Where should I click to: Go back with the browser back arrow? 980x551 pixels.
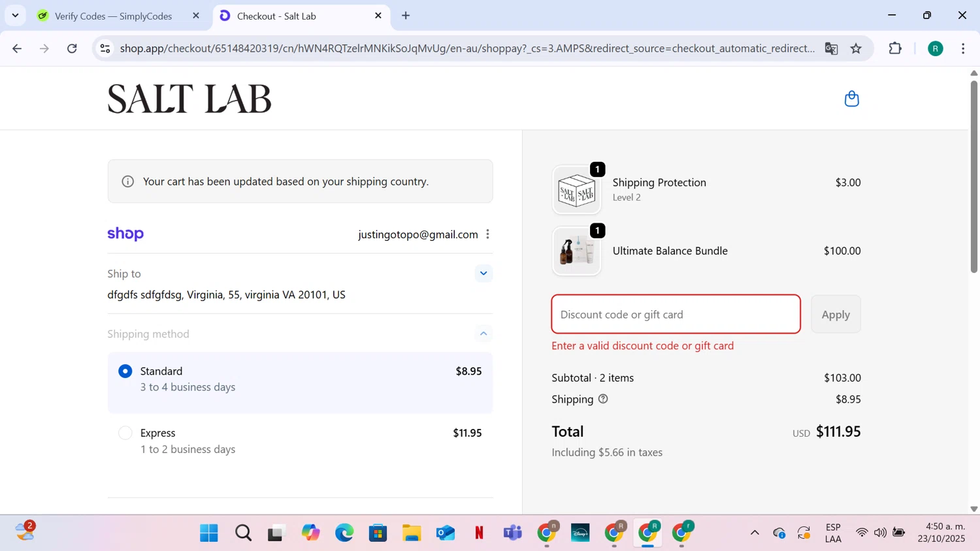(x=17, y=48)
